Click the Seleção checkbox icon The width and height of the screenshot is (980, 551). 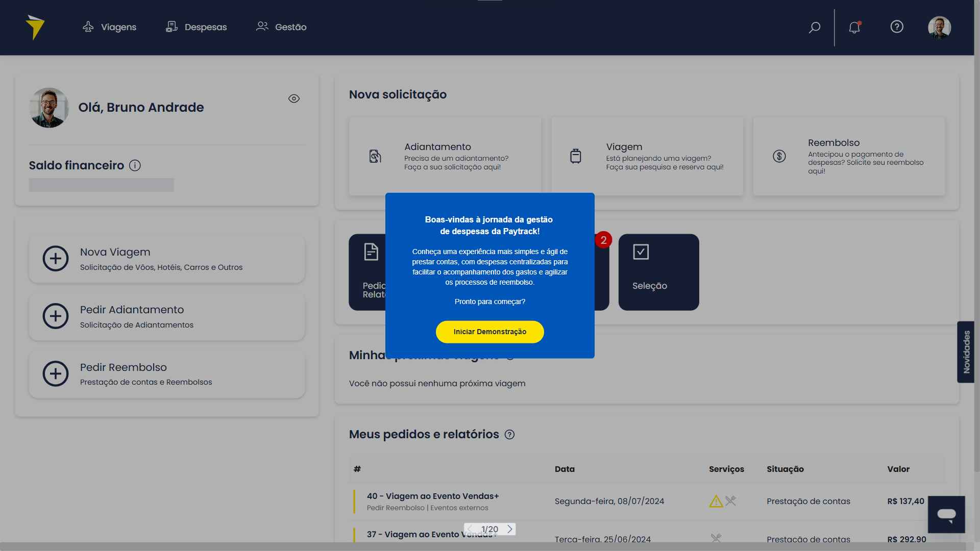pyautogui.click(x=641, y=252)
